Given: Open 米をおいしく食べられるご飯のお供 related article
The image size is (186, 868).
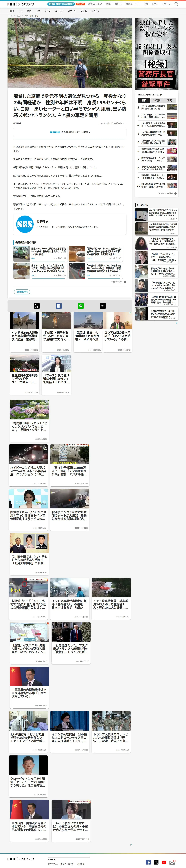Looking at the screenshot, I should coord(40,271).
